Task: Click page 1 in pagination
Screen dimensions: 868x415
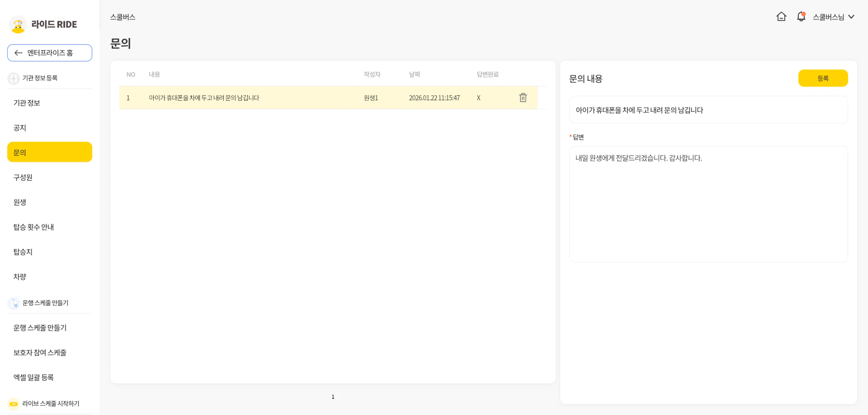Action: [x=333, y=397]
